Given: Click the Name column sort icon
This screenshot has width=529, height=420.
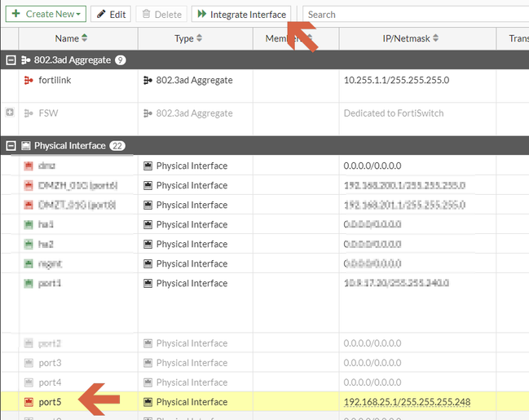Looking at the screenshot, I should pos(85,38).
